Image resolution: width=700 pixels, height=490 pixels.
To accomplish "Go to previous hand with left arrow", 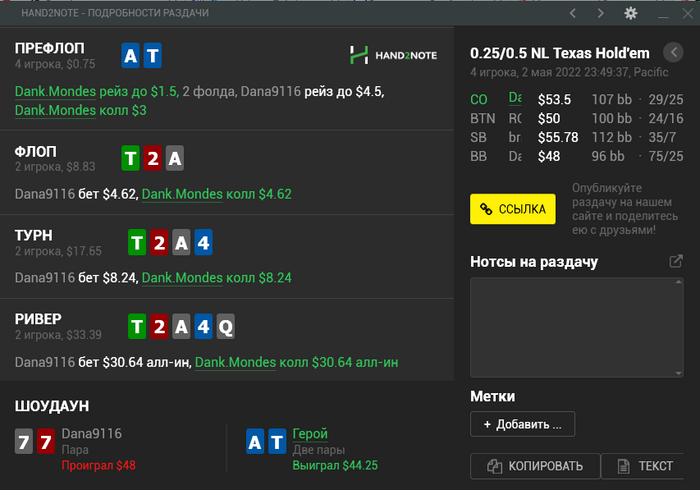I will point(573,13).
